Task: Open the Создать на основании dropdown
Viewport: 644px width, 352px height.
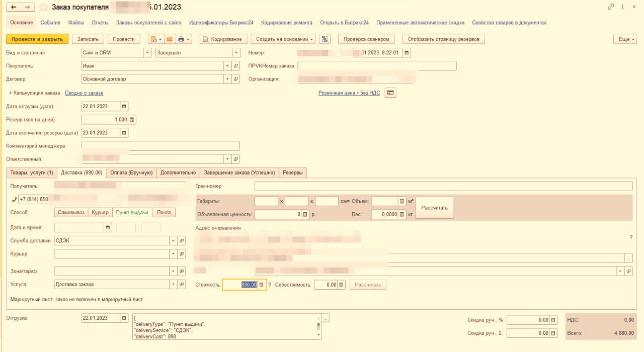Action: click(285, 39)
